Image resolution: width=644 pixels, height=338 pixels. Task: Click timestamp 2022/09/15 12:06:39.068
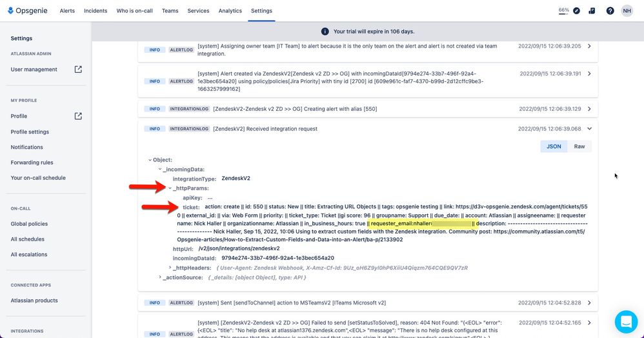click(x=550, y=128)
